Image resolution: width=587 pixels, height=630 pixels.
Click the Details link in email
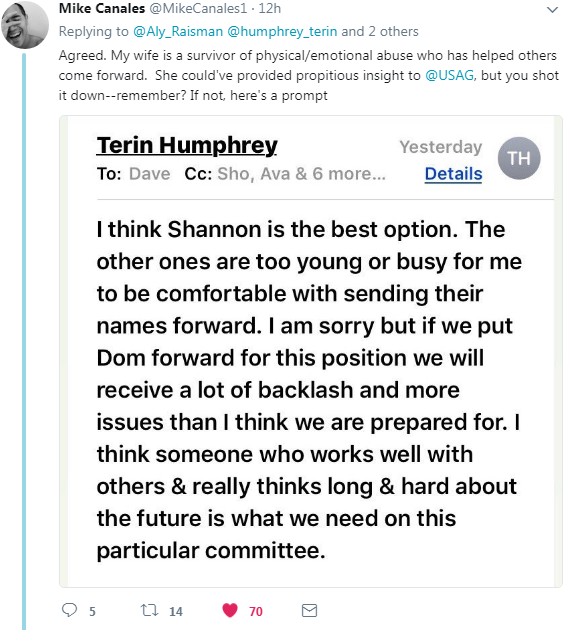(x=453, y=174)
